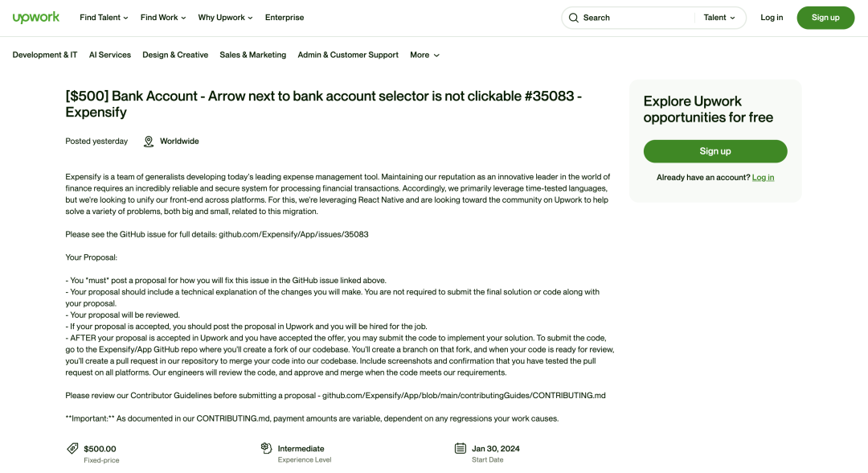Open the Enterprise menu item
The height and width of the screenshot is (473, 868).
pos(285,18)
